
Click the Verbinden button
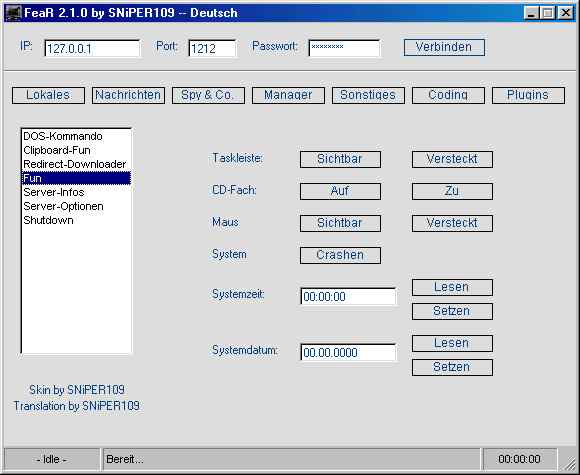click(x=444, y=47)
